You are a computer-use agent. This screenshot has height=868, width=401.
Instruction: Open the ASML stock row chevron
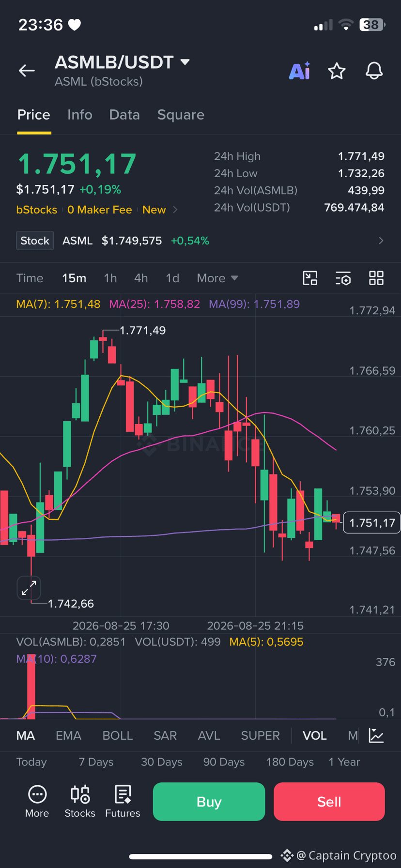pos(381,241)
